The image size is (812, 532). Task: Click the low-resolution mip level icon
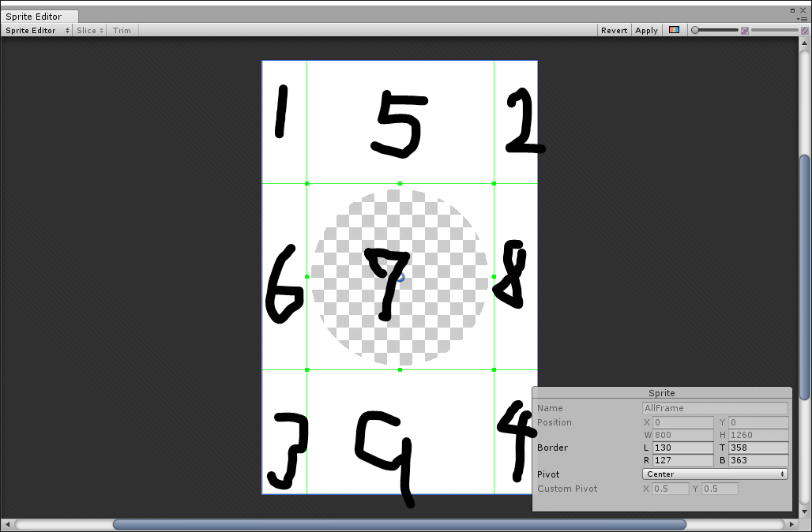(x=745, y=31)
